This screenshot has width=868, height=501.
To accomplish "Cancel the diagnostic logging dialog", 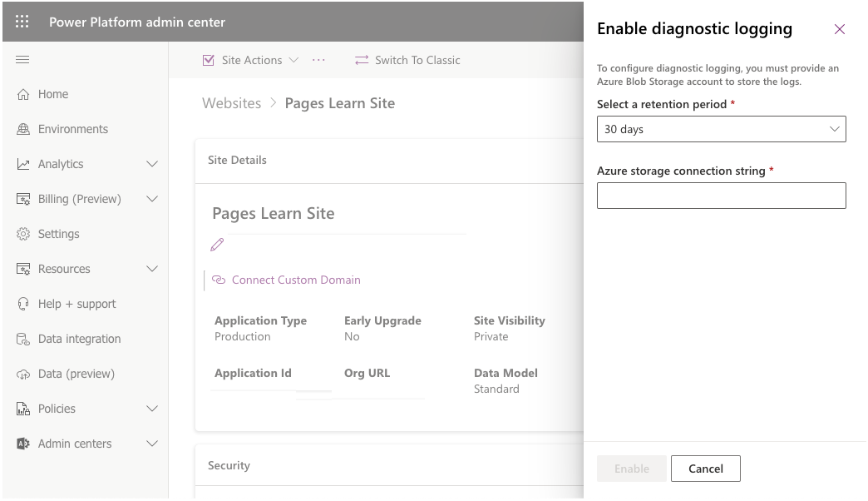I will pyautogui.click(x=705, y=469).
